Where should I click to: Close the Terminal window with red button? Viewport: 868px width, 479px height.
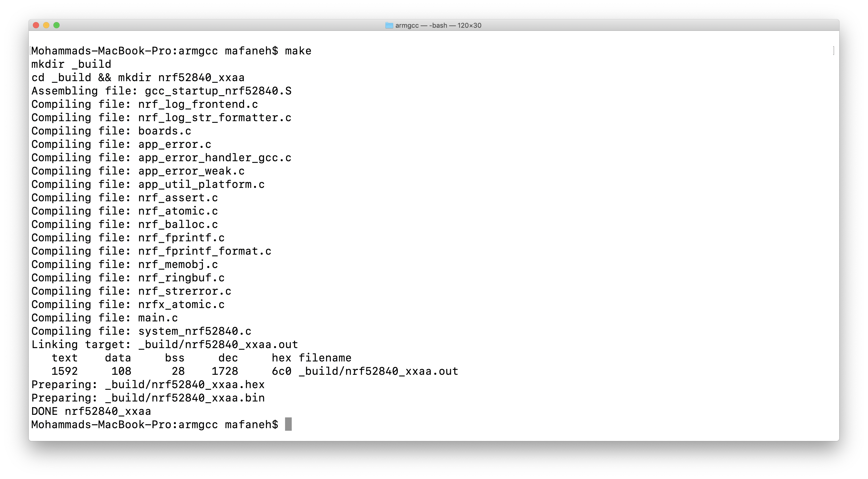click(36, 25)
